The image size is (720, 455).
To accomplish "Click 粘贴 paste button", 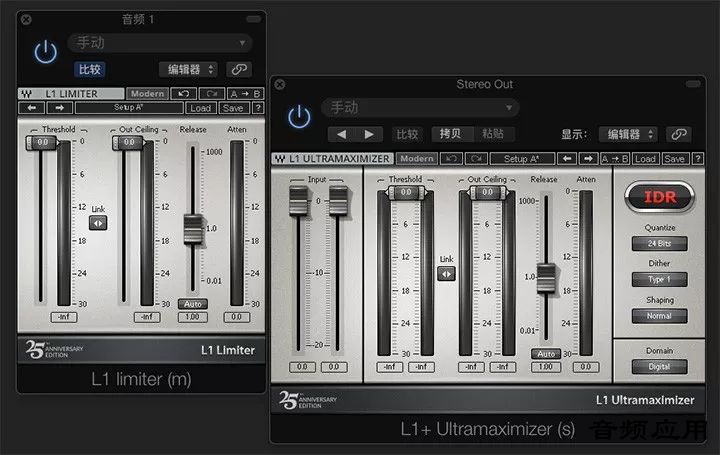I will [493, 134].
